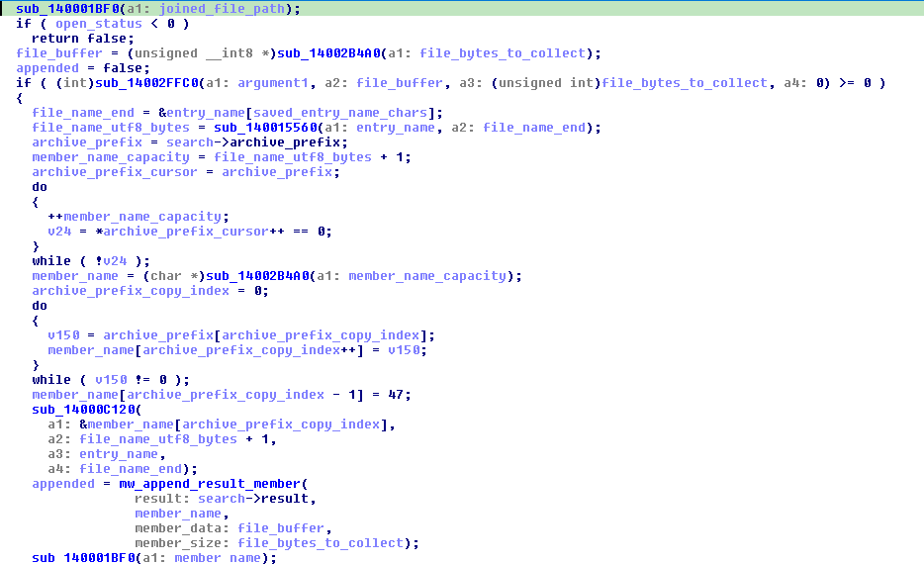
Task: Click 'file_name_utf8_bytes + 1' in the a2 argument
Action: tap(174, 439)
